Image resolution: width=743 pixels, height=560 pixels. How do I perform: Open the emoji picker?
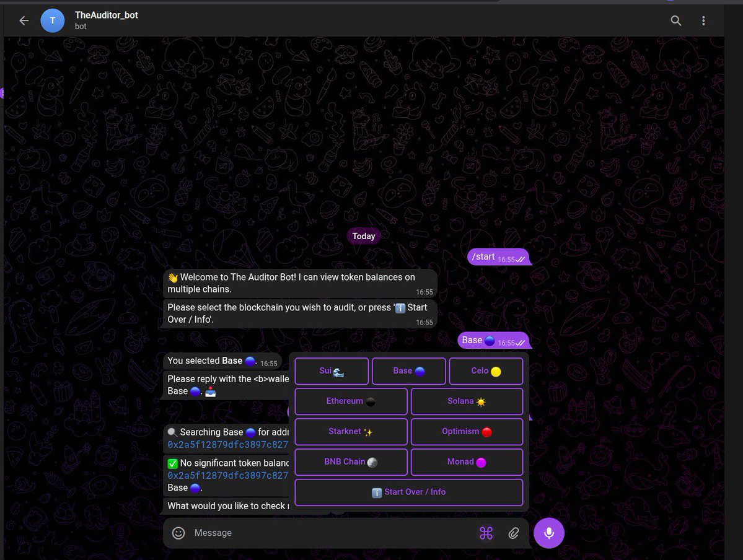(x=178, y=533)
